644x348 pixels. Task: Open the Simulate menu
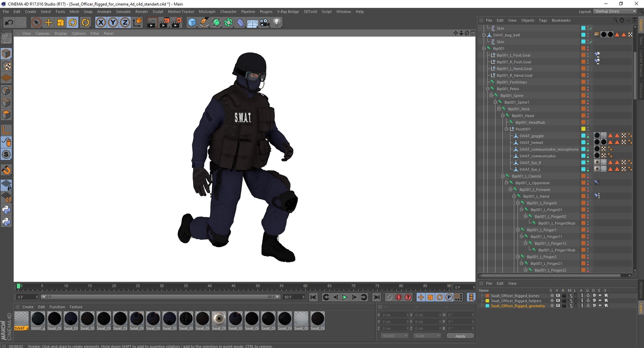123,11
